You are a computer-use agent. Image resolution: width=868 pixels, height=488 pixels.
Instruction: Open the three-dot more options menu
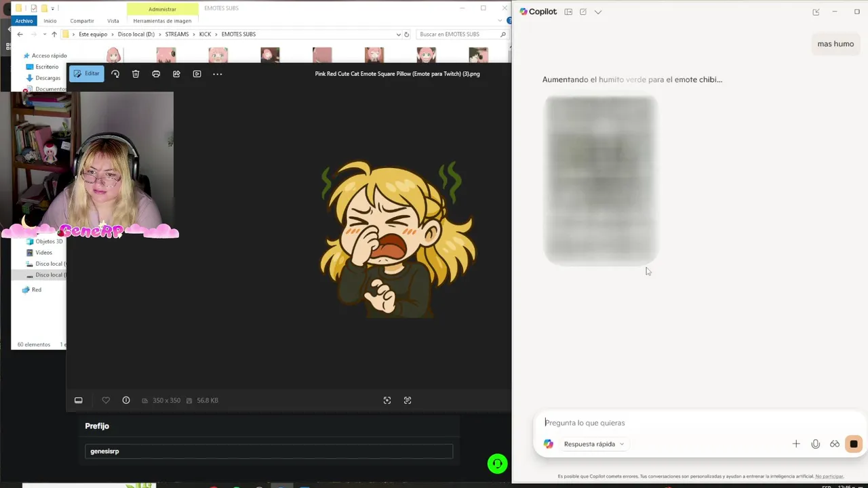click(x=217, y=74)
